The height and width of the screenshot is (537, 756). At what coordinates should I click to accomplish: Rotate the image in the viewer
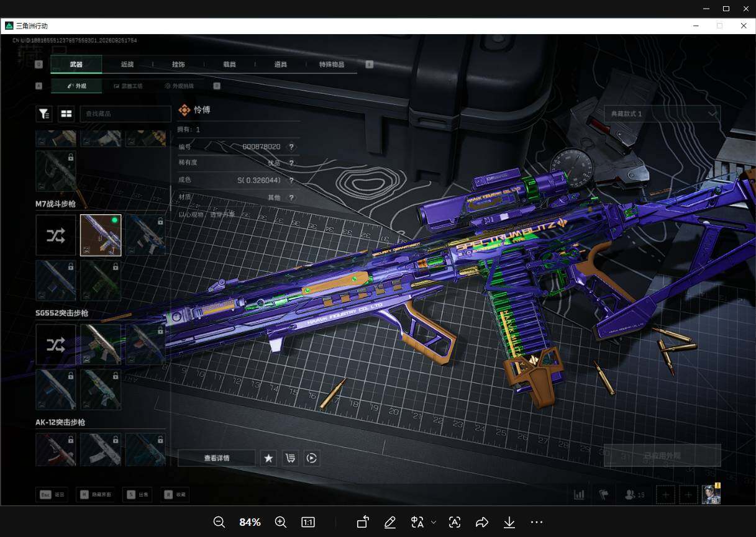(363, 522)
